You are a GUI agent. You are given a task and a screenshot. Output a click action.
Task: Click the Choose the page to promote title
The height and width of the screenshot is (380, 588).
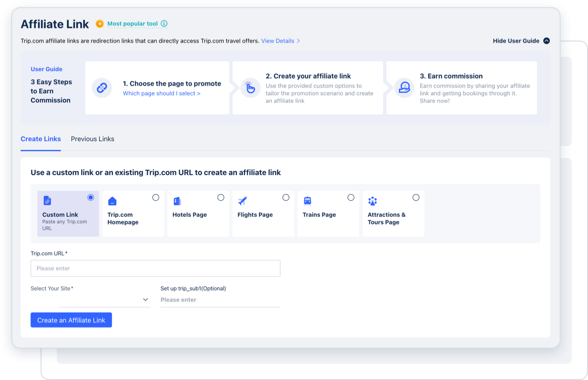(172, 84)
